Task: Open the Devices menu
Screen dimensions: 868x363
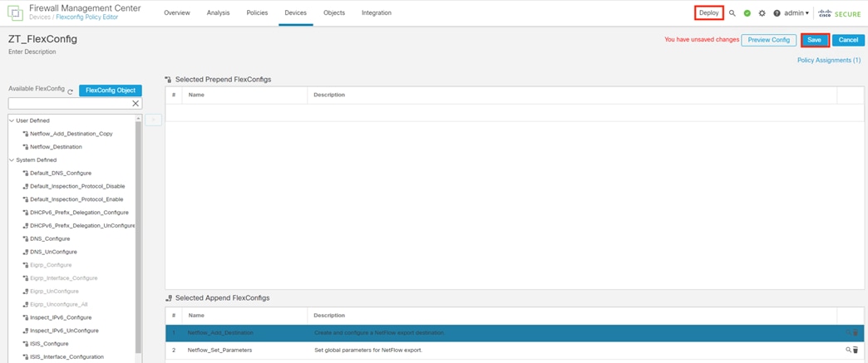Action: (296, 12)
